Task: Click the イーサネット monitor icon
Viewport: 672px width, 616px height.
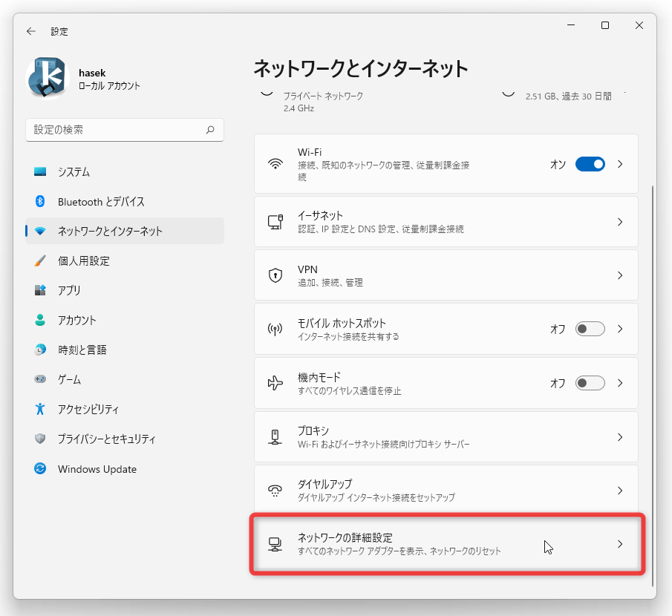Action: click(275, 222)
